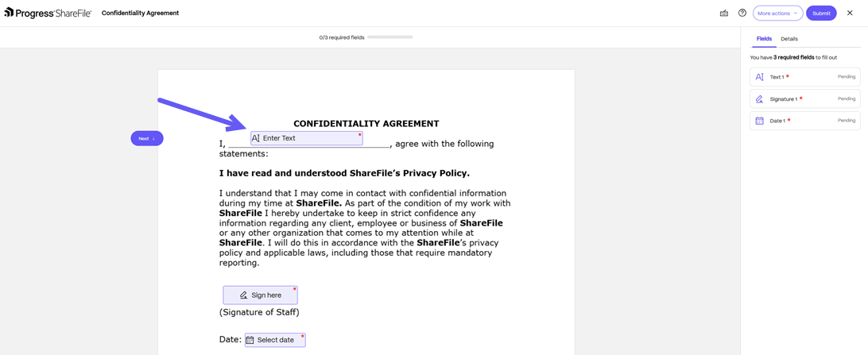Screen dimensions: 868x355
Task: Click the pen icon in Sign here
Action: click(243, 295)
